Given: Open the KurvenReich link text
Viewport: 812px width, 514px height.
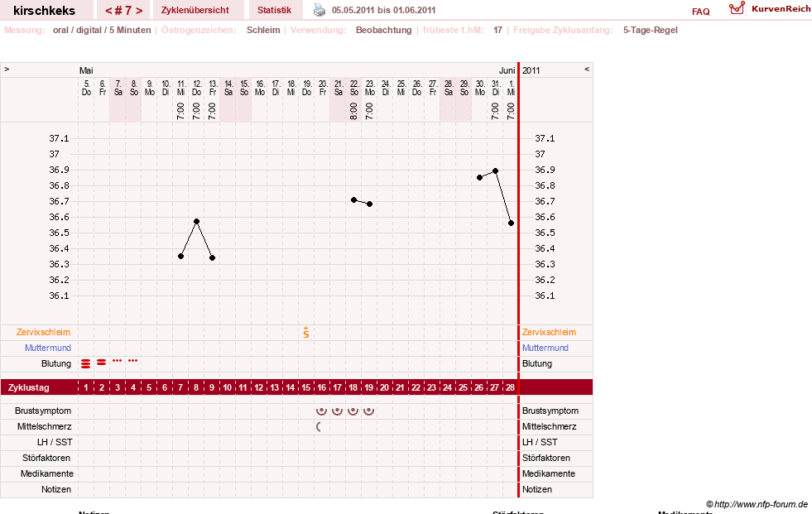Looking at the screenshot, I should tap(781, 9).
